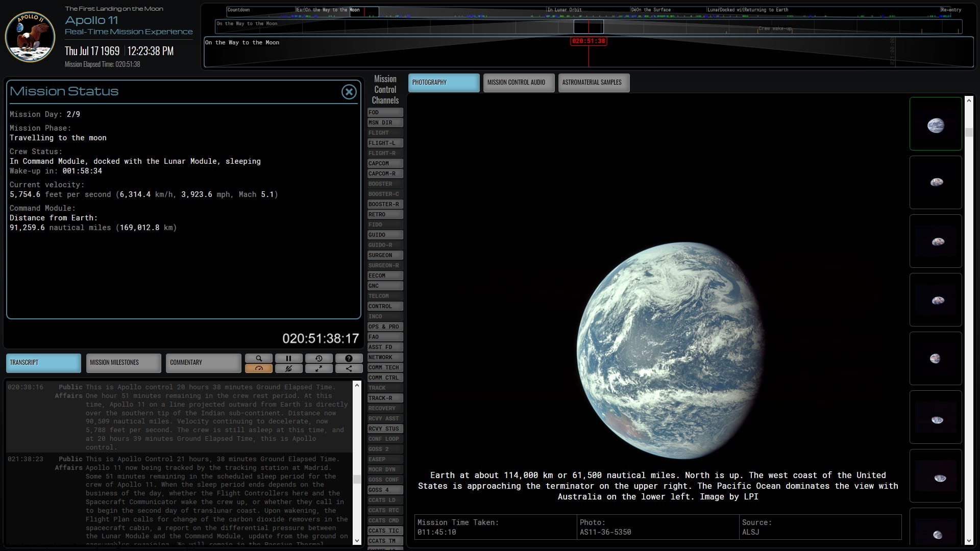Select the Mission Control Audio tab
The height and width of the screenshot is (551, 980).
[x=518, y=83]
